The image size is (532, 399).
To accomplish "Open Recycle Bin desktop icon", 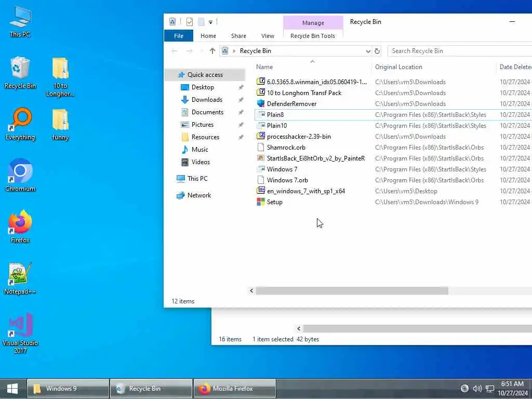I will [x=20, y=73].
